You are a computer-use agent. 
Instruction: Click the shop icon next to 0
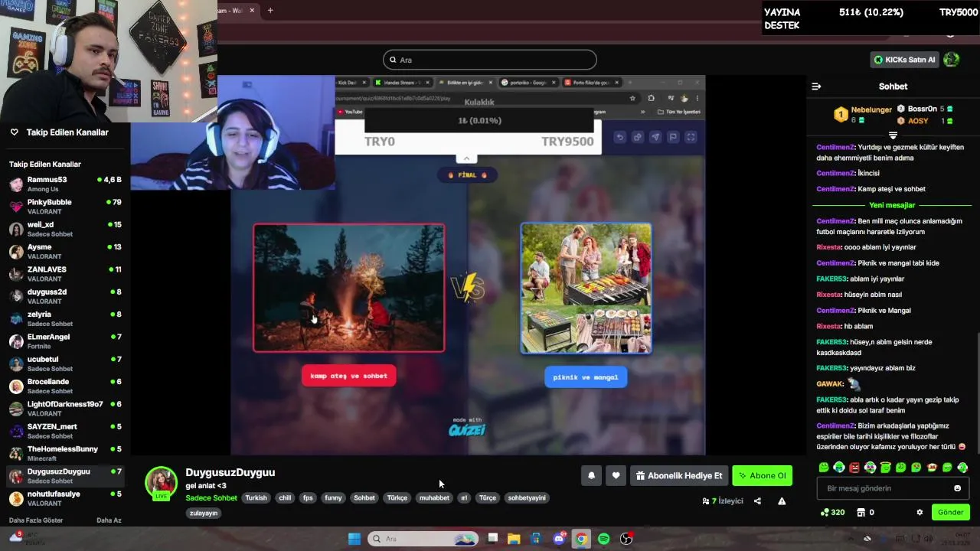pos(861,513)
